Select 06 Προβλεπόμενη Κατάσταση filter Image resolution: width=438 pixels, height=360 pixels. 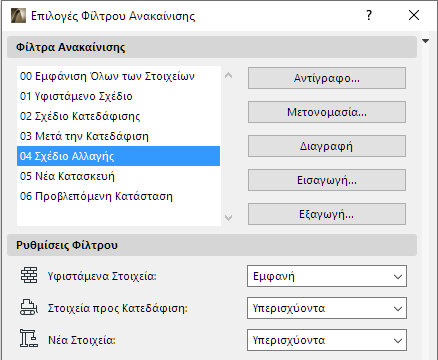tap(118, 196)
